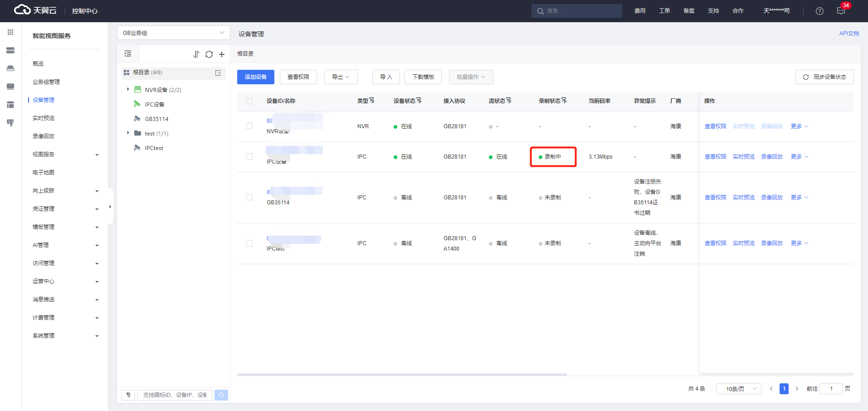Check the IPCtest row checkbox
The height and width of the screenshot is (411, 868).
click(249, 243)
